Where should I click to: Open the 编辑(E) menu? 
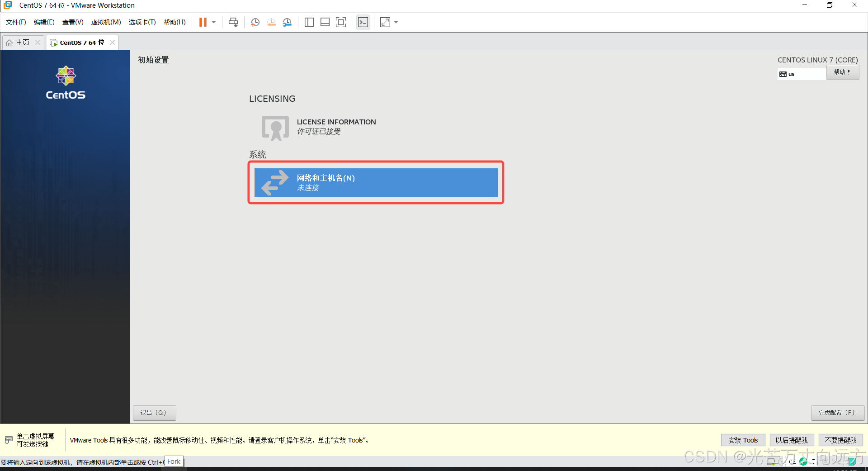coord(44,22)
